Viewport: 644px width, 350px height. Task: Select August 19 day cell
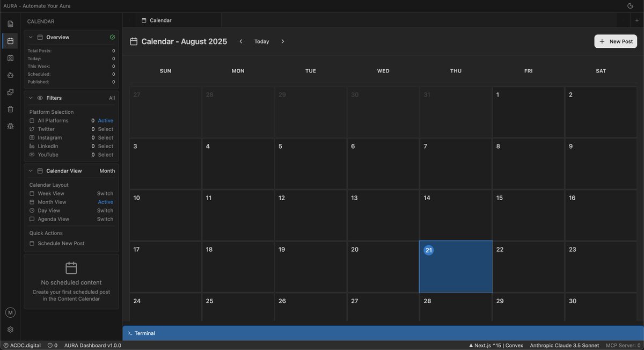pyautogui.click(x=311, y=267)
